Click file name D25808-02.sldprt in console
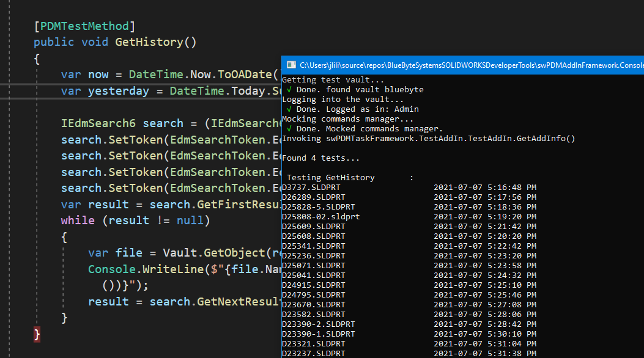Viewport: 644px width, 358px height. pos(321,217)
